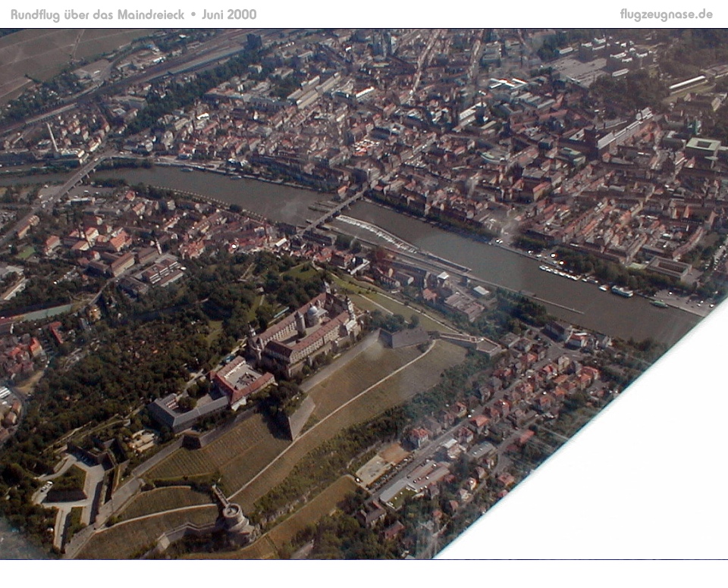Viewport: 728px width, 588px height.
Task: Click the 'Rundflug über das Maindreieck' title
Action: click(x=97, y=14)
